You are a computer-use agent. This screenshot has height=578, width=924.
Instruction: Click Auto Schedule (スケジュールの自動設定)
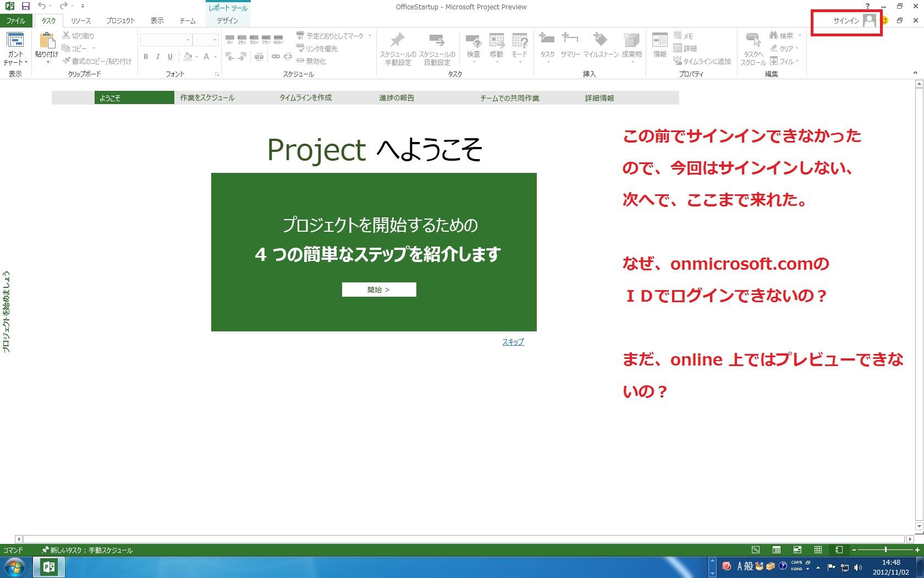[x=437, y=49]
